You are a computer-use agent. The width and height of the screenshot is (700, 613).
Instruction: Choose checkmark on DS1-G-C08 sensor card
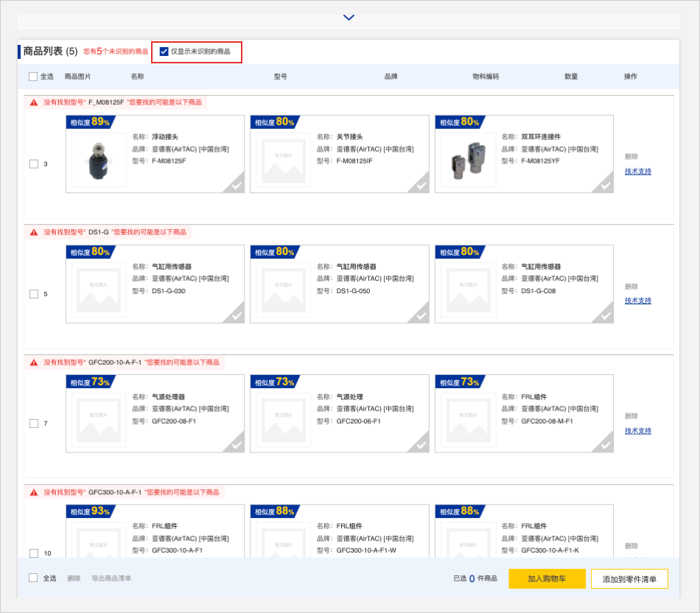pyautogui.click(x=605, y=315)
